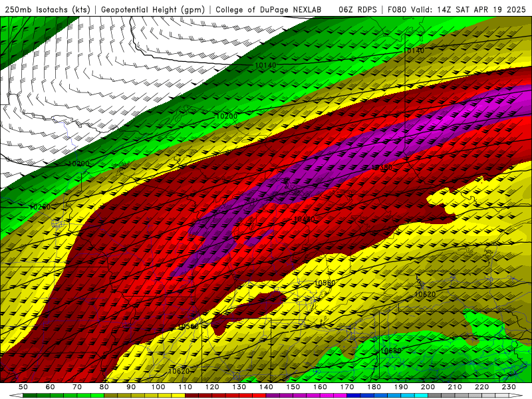The height and width of the screenshot is (399, 532).
Task: Click the 130 value on the color scale
Action: pos(239,387)
